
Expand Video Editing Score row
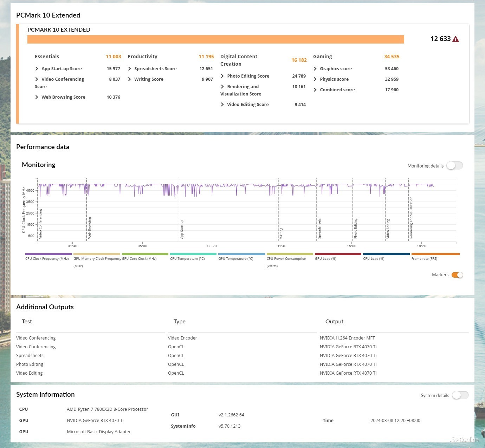(222, 105)
